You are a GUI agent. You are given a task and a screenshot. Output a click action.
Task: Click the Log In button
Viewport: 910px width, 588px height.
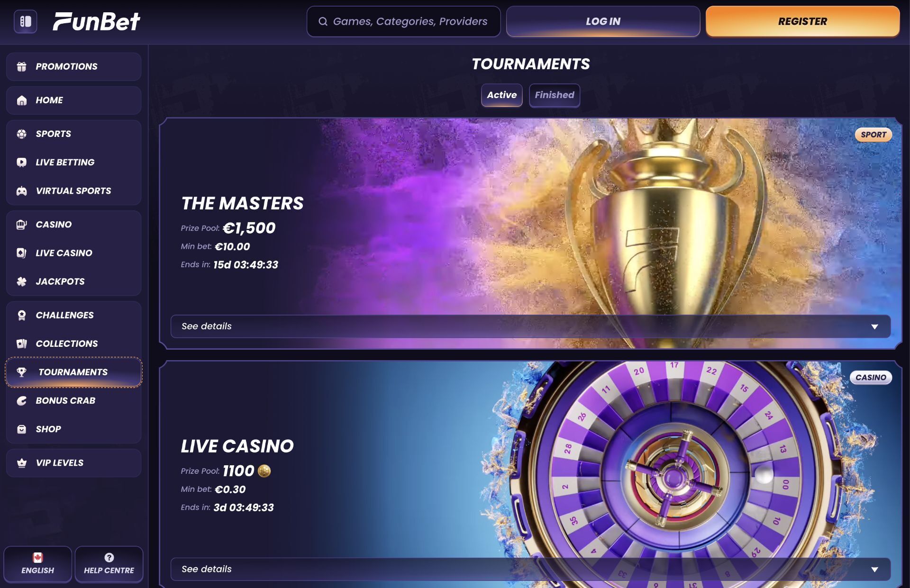[x=603, y=21]
